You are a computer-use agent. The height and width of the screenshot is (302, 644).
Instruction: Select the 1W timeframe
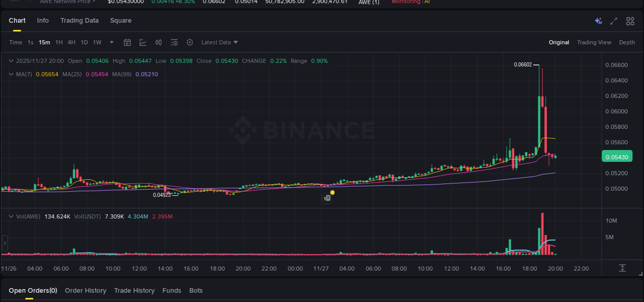click(x=97, y=42)
